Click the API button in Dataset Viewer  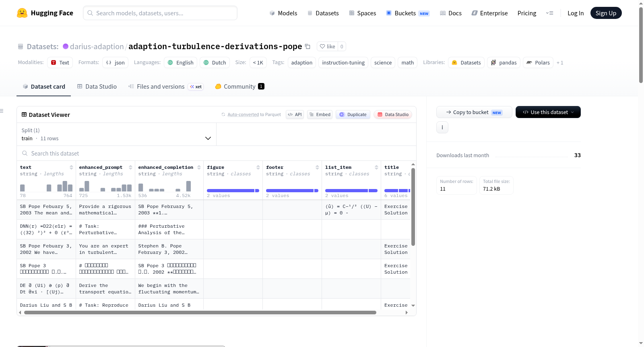[295, 114]
